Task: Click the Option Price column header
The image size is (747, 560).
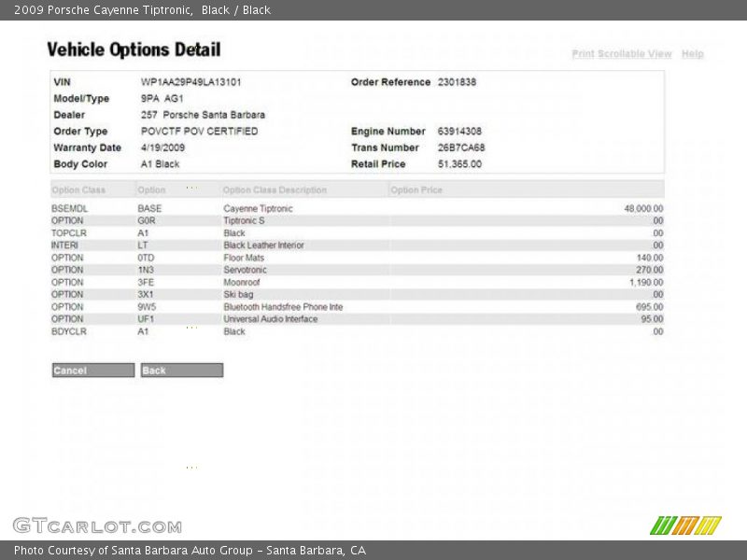Action: pos(416,190)
